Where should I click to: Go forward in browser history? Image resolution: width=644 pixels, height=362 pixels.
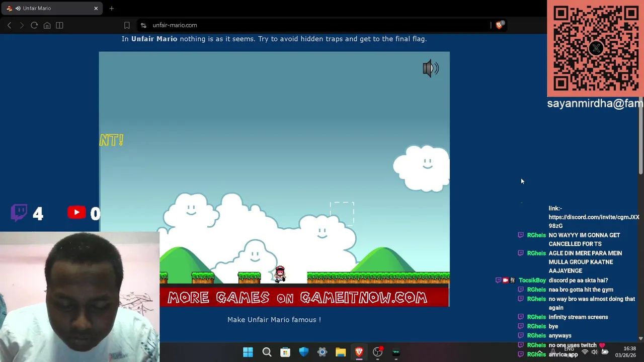click(22, 25)
